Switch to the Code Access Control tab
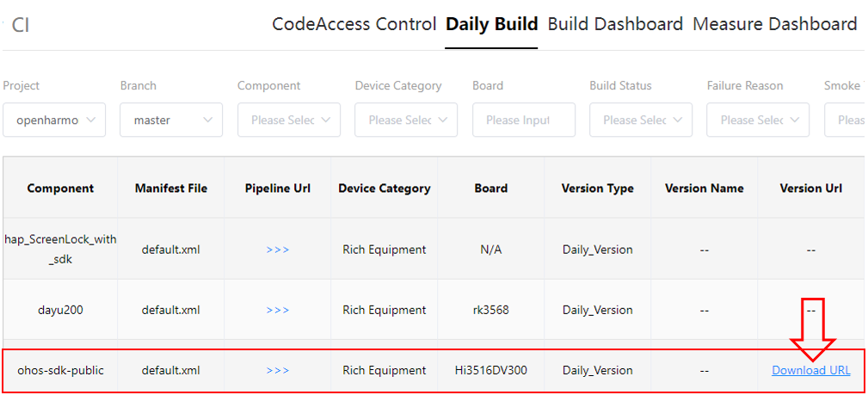 [x=354, y=24]
